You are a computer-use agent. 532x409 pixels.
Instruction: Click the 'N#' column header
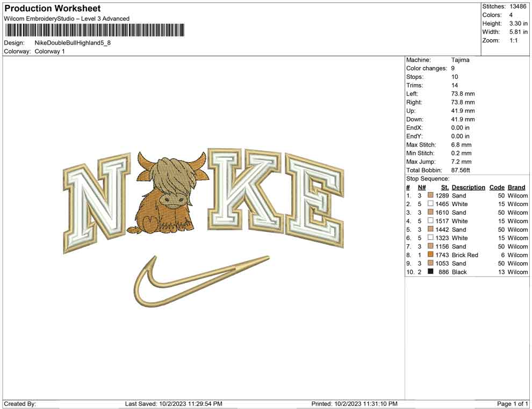(422, 187)
